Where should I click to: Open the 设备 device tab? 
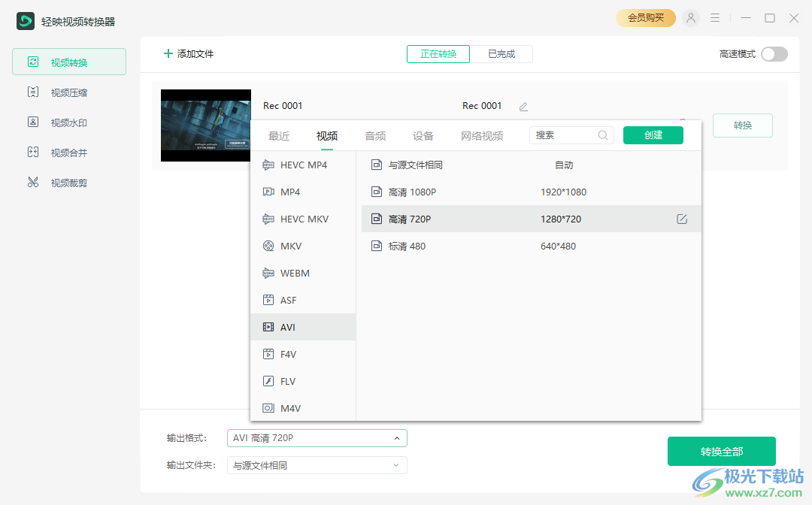click(423, 135)
